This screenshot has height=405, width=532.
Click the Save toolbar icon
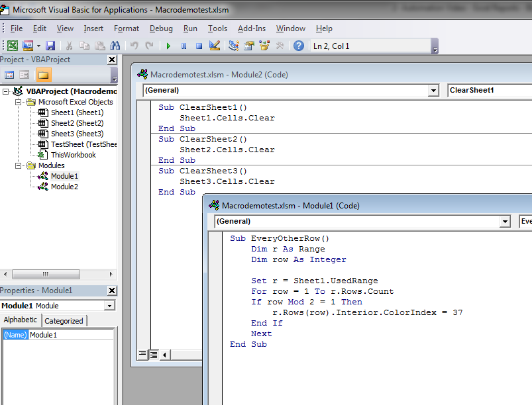(50, 46)
